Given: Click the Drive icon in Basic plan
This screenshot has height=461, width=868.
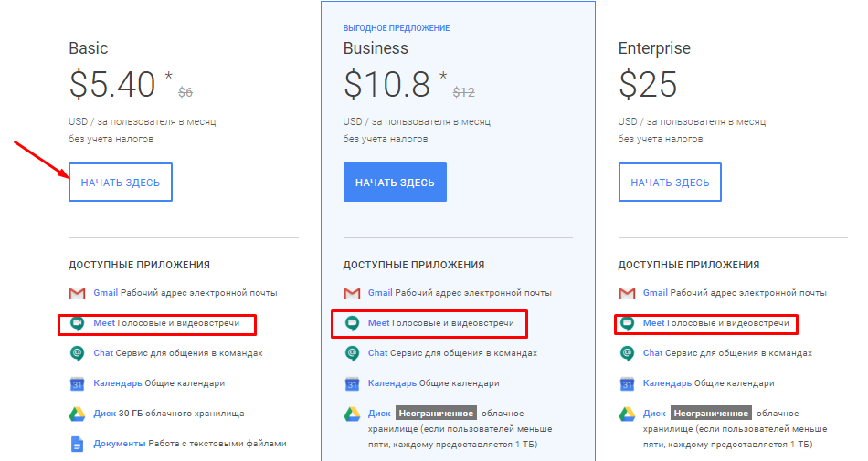Looking at the screenshot, I should (x=77, y=414).
